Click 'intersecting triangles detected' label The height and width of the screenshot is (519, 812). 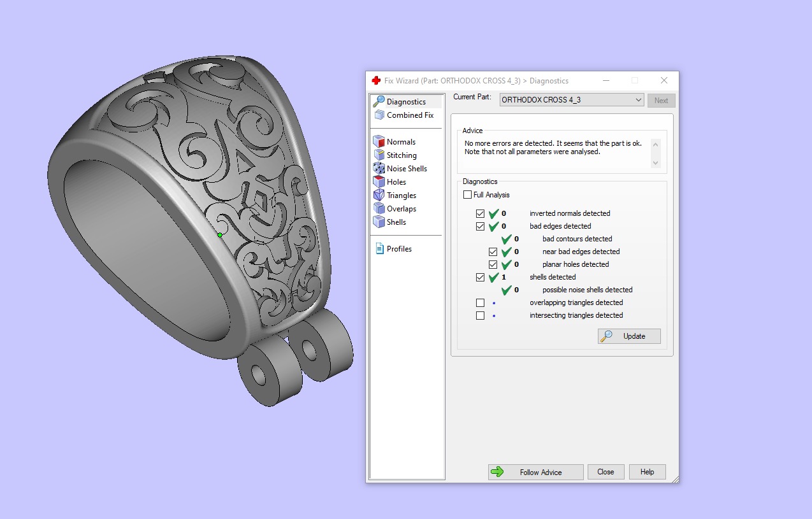(x=576, y=315)
